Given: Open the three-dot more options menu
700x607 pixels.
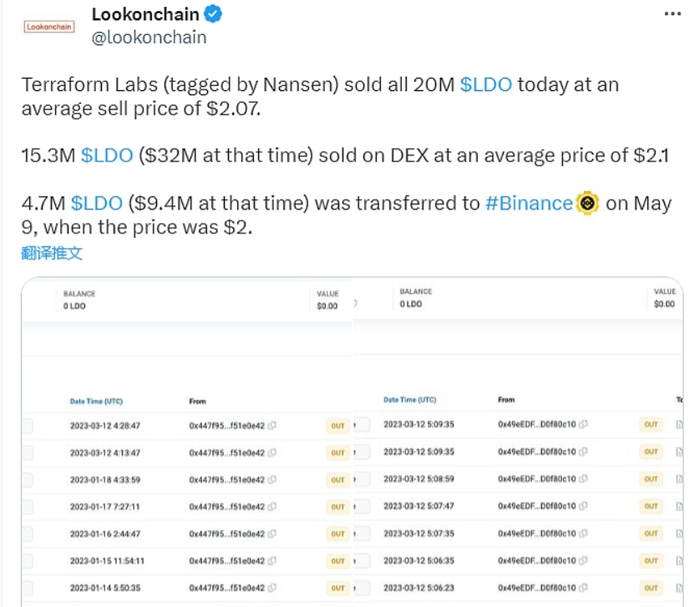Looking at the screenshot, I should (672, 14).
